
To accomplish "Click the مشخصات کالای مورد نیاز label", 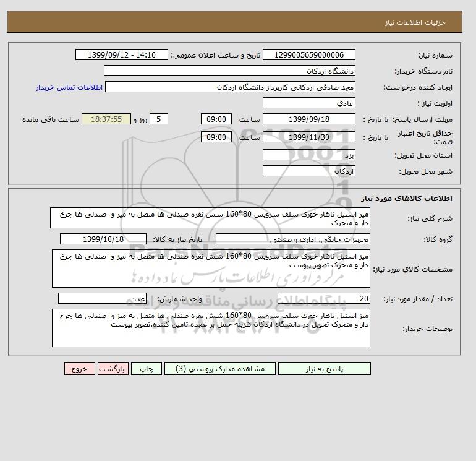I will point(413,269).
